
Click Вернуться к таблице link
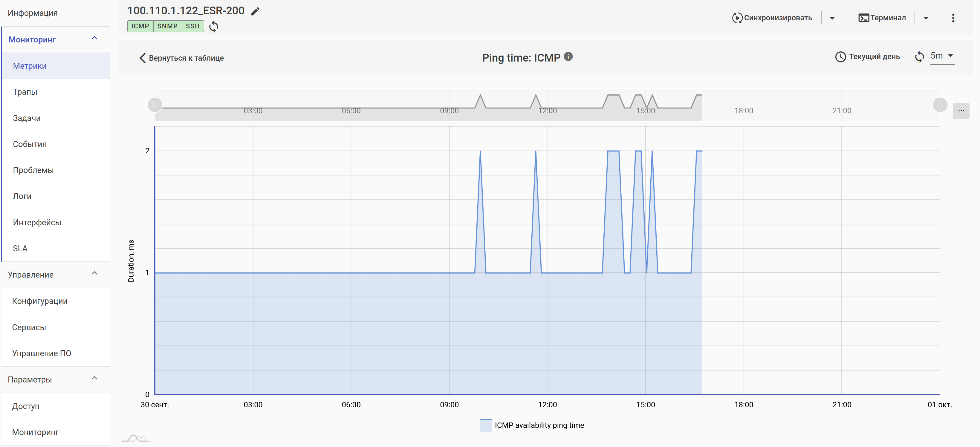(181, 58)
